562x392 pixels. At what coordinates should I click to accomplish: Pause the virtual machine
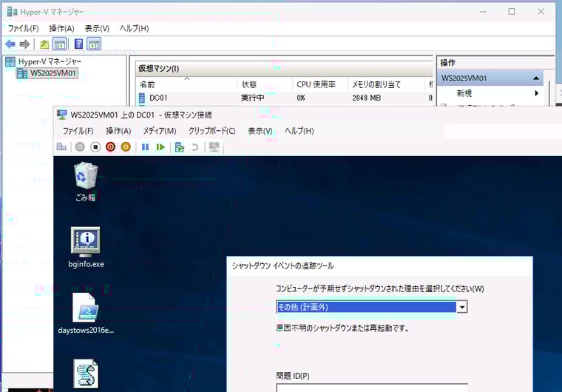[146, 147]
